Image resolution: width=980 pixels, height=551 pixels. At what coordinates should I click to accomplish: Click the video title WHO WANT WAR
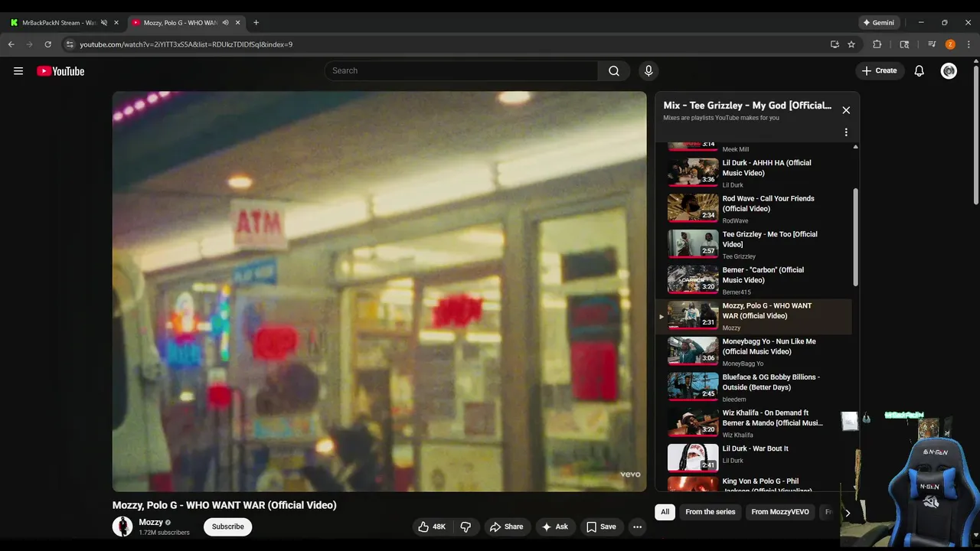(x=224, y=505)
